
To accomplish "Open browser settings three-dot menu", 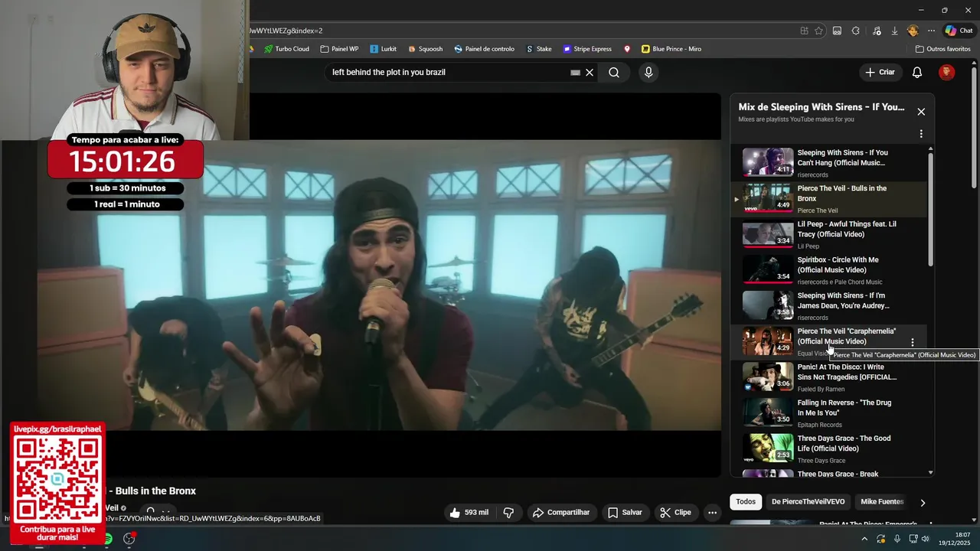I will click(x=931, y=31).
